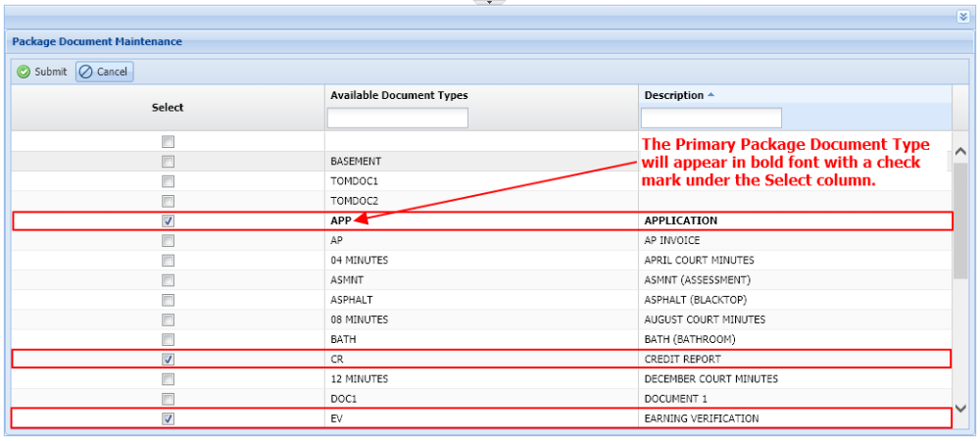Uncheck the EV row checkbox
The height and width of the screenshot is (441, 980).
point(168,419)
